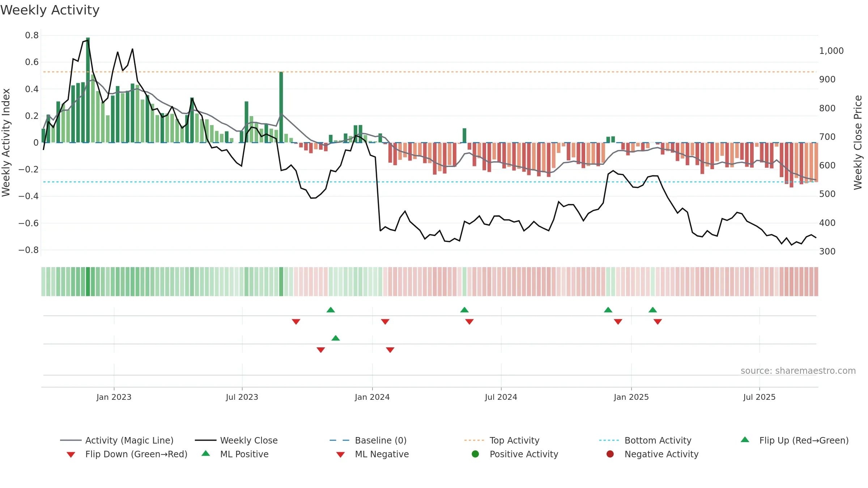
Task: Toggle the Activity (Magic Line) legend entry
Action: pos(116,440)
